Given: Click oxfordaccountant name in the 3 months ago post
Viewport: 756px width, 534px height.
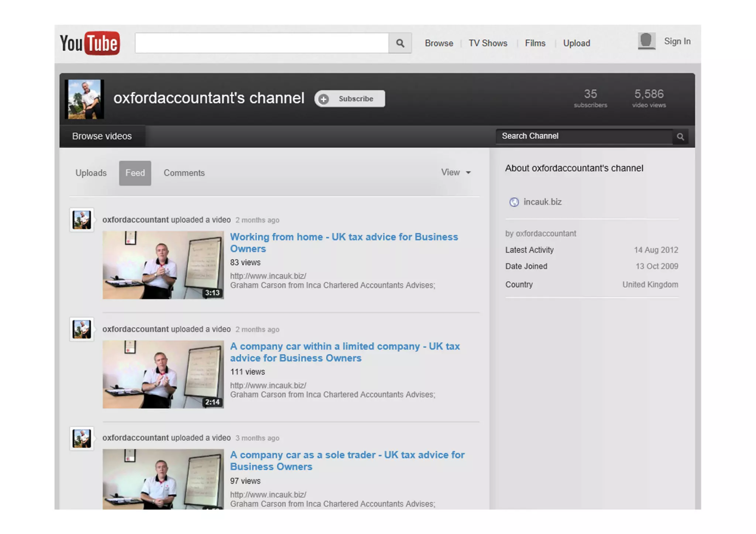Looking at the screenshot, I should (x=135, y=438).
